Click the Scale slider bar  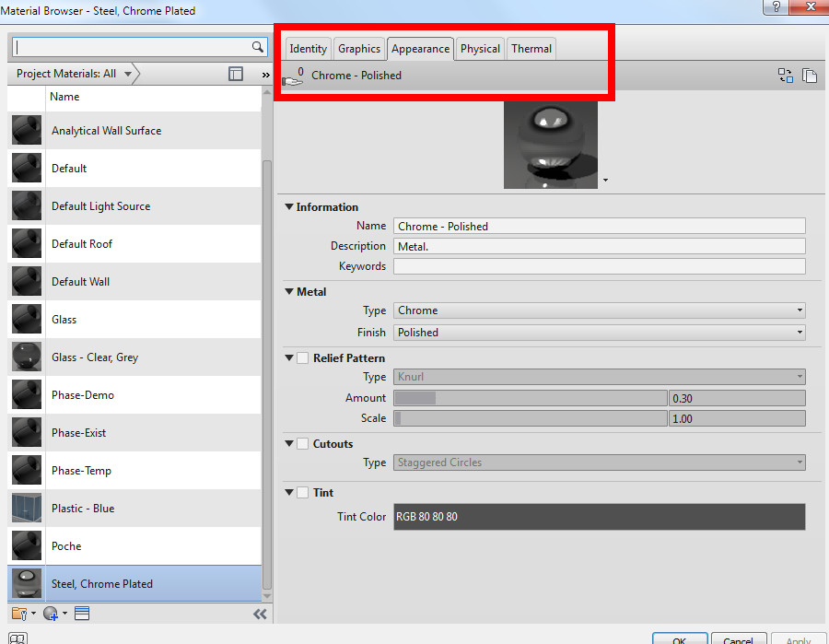coord(531,418)
